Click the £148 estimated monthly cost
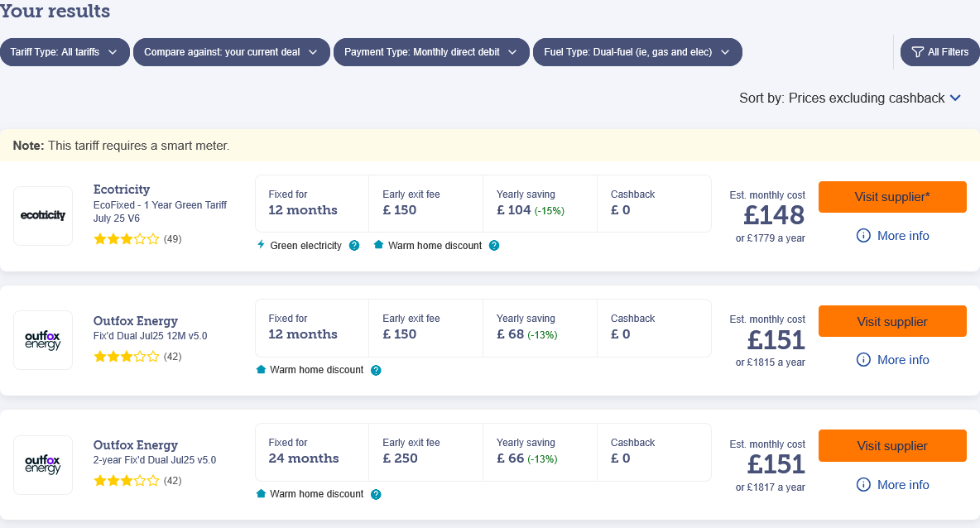Viewport: 980px width, 528px height. 774,215
